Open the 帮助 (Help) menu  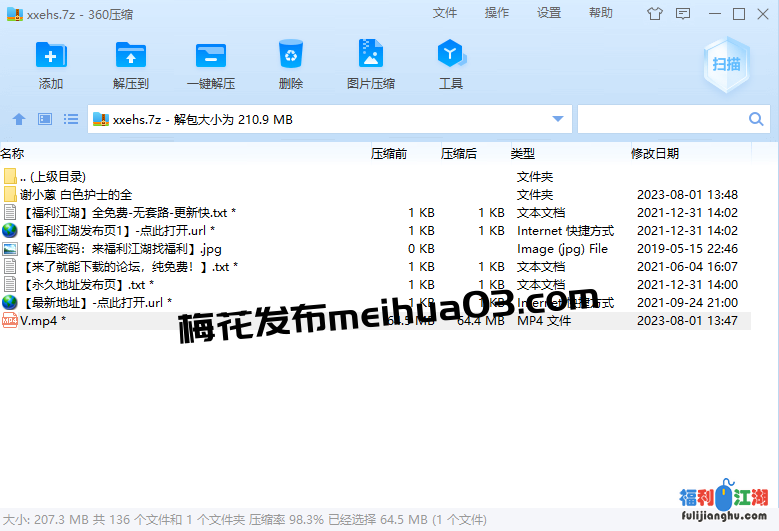point(601,13)
